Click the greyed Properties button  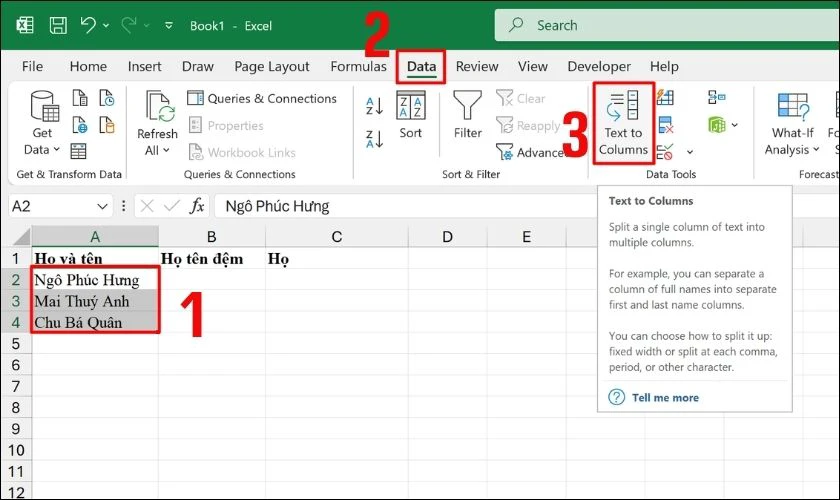pyautogui.click(x=226, y=125)
